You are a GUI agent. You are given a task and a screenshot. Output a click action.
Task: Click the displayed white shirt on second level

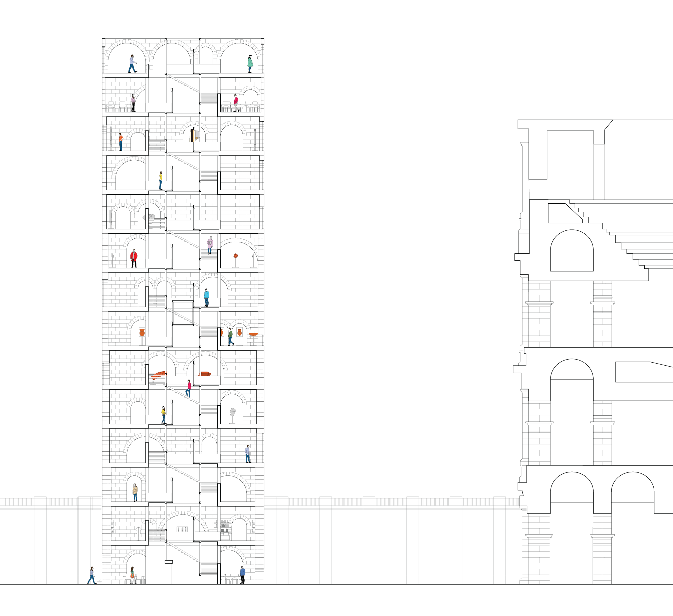pyautogui.click(x=139, y=530)
